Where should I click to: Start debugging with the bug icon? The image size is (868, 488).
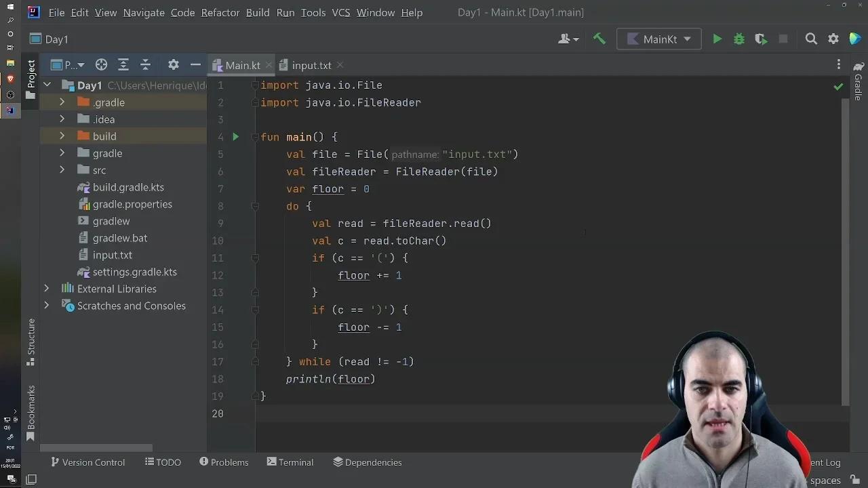[x=738, y=39]
